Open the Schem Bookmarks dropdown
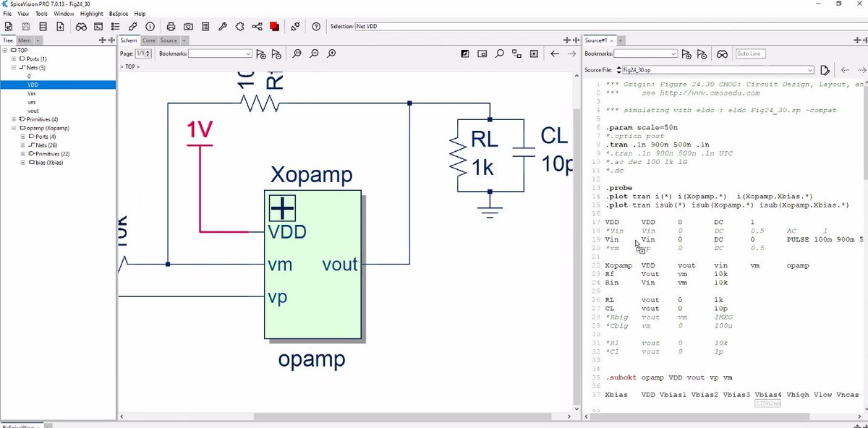The image size is (868, 428). pyautogui.click(x=248, y=54)
